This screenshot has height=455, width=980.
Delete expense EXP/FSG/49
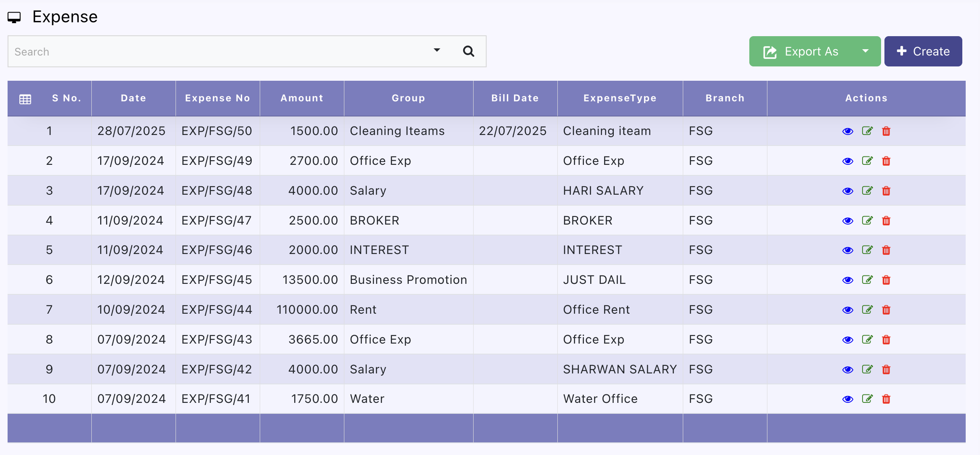click(886, 161)
